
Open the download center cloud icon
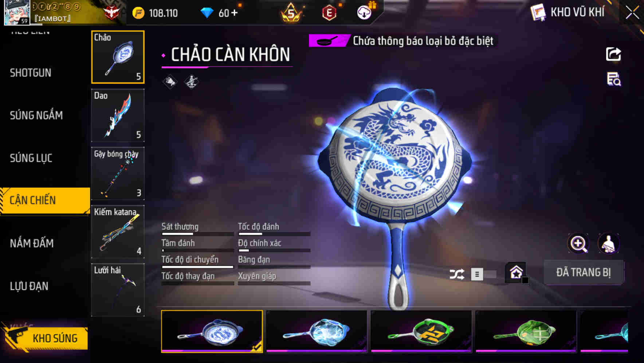364,13
